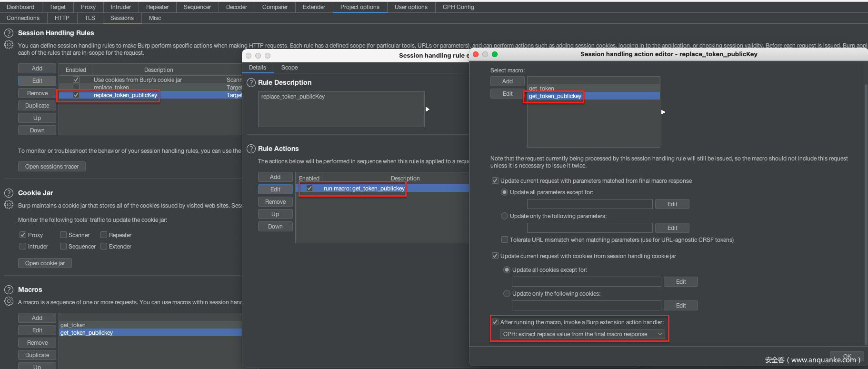
Task: Click the Session Handling Rules gear icon
Action: coord(9,45)
